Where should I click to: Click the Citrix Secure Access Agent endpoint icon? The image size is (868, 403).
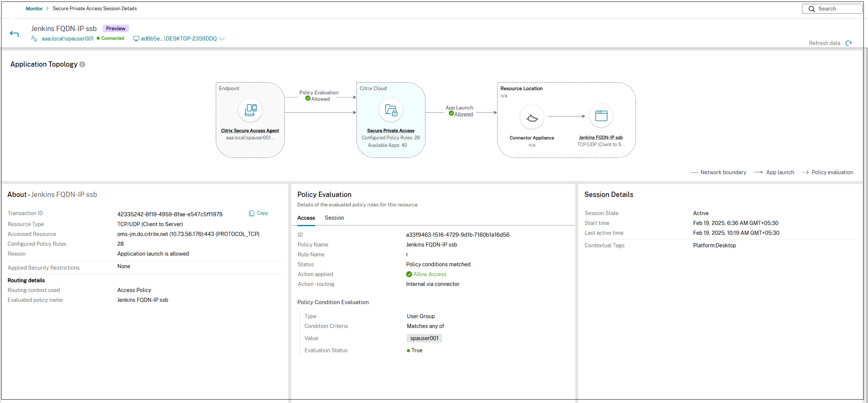click(x=250, y=110)
